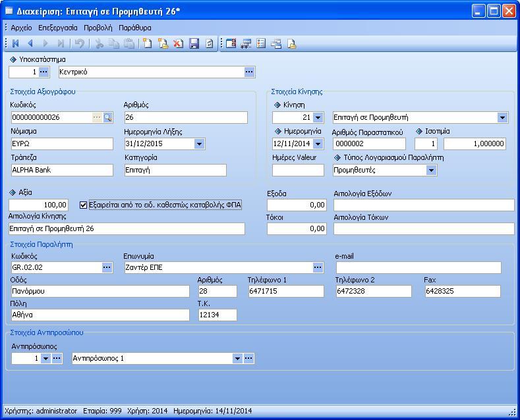Click the Τηλέφωνο 2 field 6472328

[x=374, y=291]
